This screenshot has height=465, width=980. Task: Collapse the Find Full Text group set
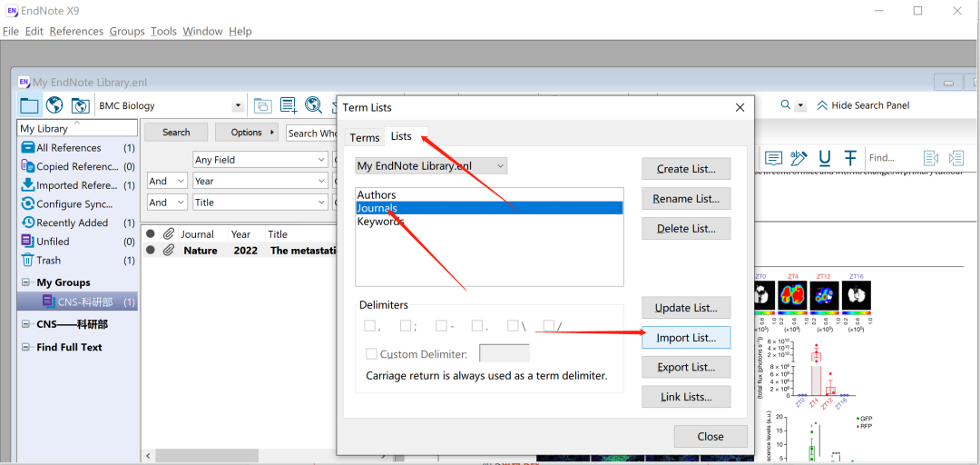tap(25, 347)
